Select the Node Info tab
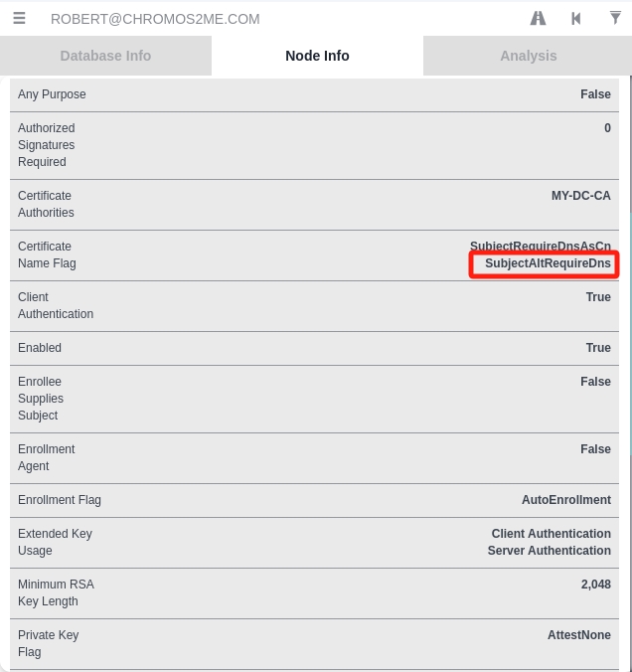 tap(317, 56)
